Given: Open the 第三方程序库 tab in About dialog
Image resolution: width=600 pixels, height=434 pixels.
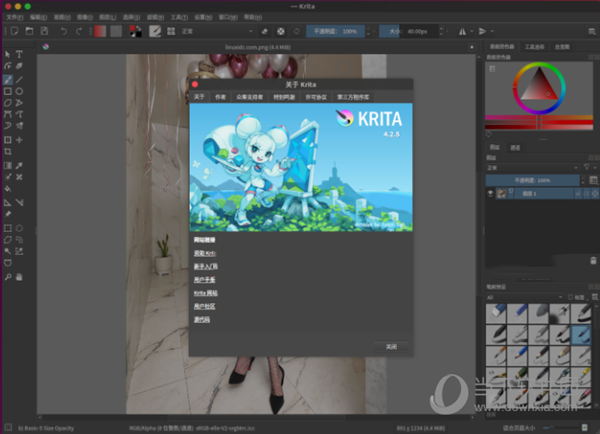Looking at the screenshot, I should (353, 97).
